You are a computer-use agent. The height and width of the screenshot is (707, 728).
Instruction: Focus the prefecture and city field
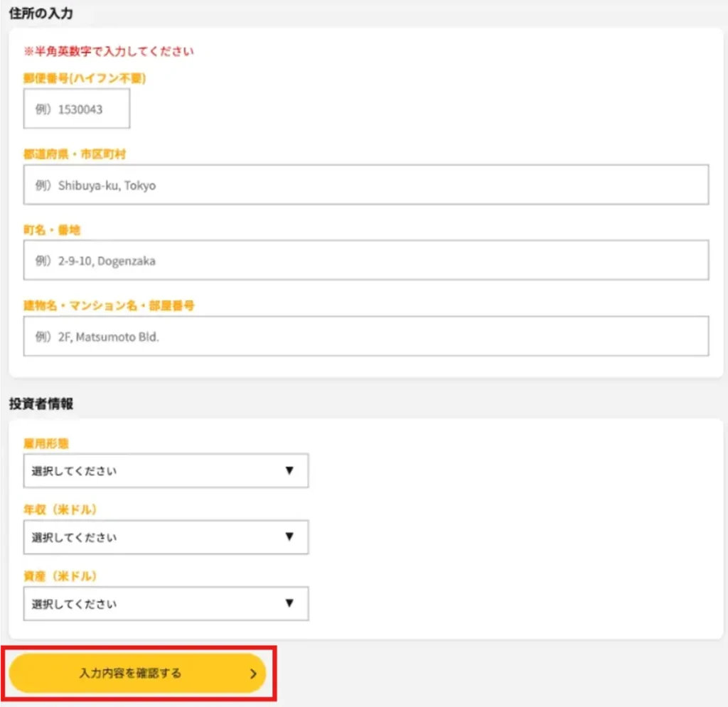(366, 185)
